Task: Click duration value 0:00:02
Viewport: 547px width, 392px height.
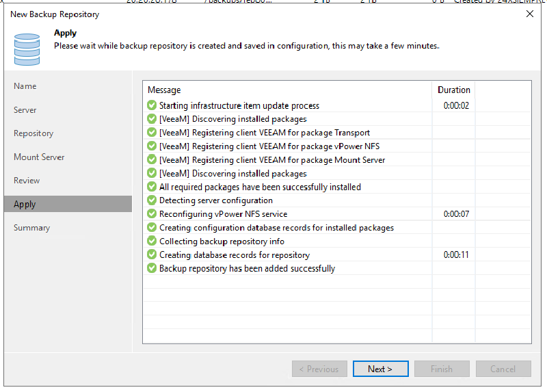Action: pyautogui.click(x=456, y=105)
